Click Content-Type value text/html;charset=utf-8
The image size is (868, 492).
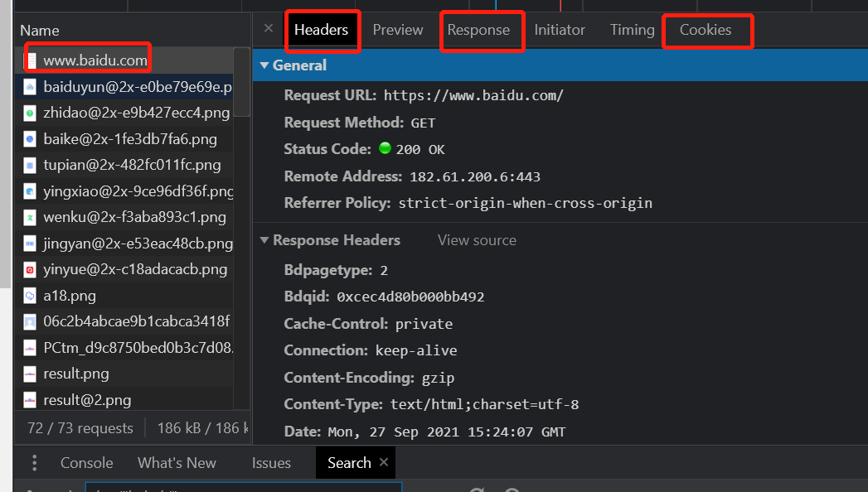click(484, 405)
